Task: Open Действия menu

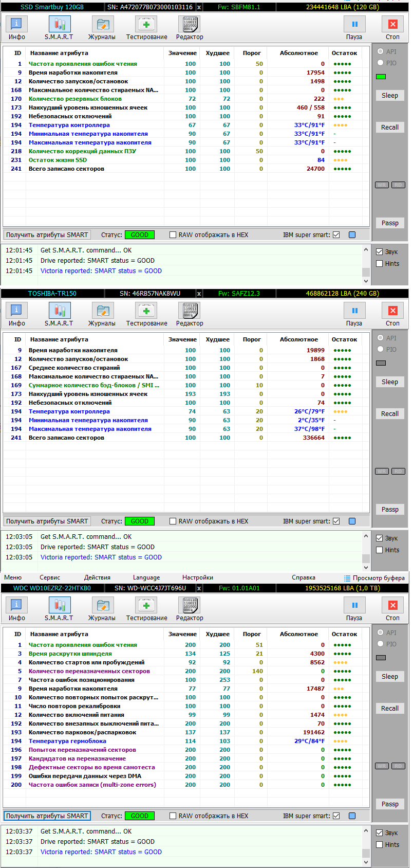Action: tap(97, 577)
